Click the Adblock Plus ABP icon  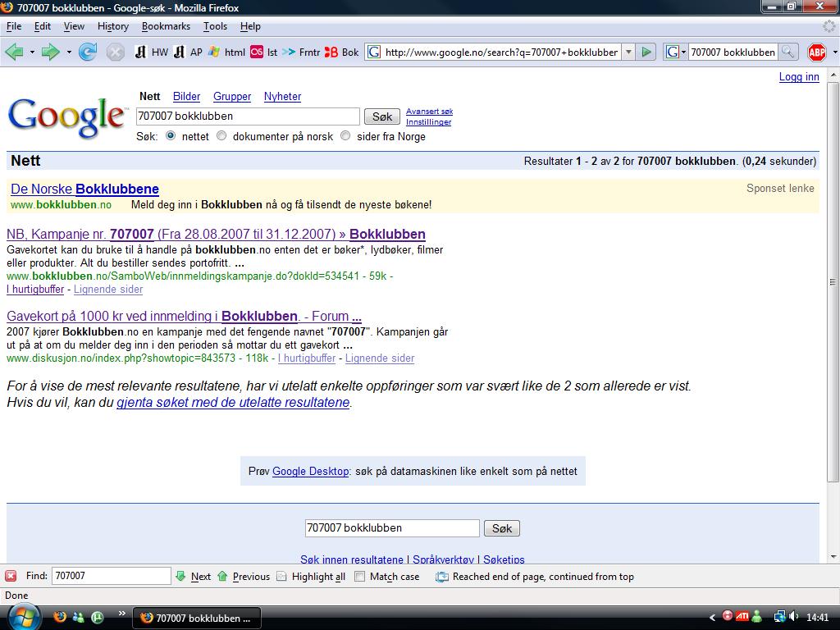coord(817,52)
